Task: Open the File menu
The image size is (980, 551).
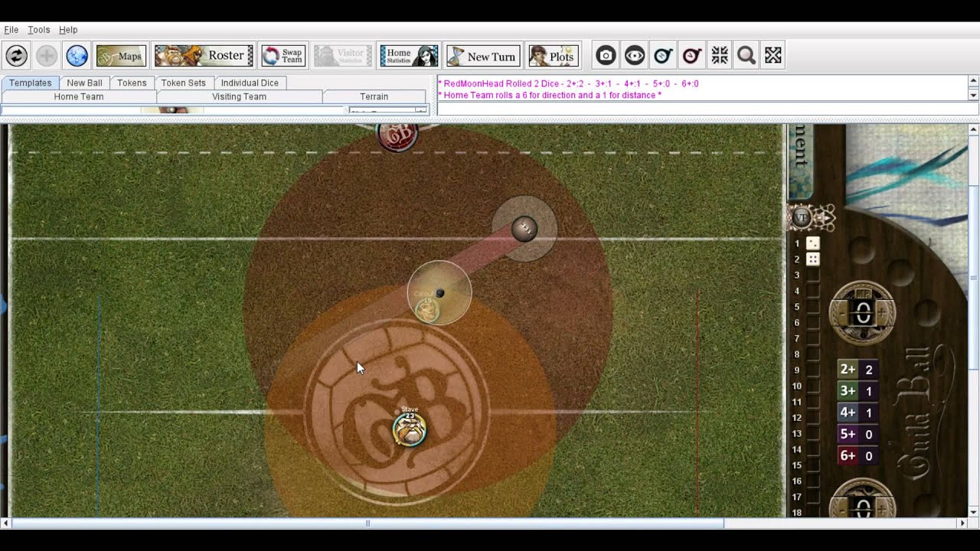Action: click(11, 30)
